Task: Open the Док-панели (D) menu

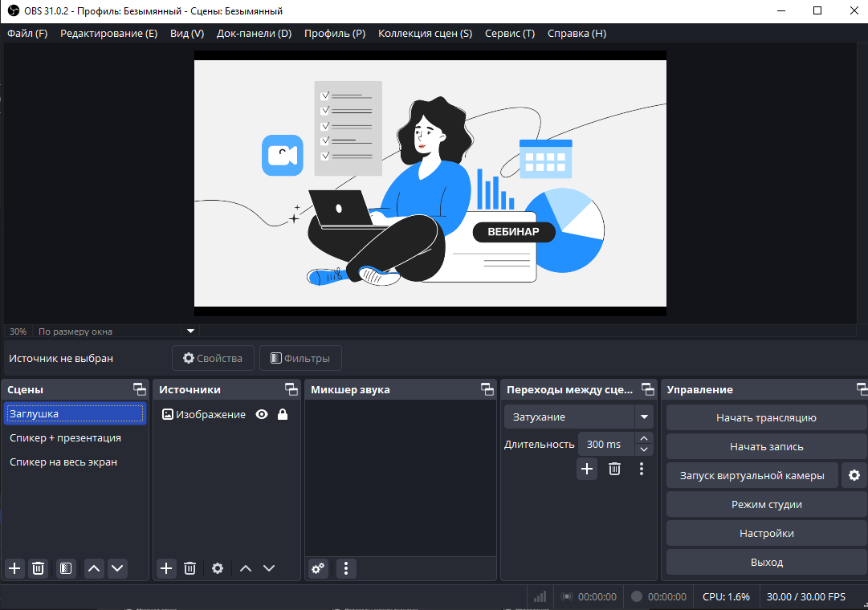Action: 254,33
